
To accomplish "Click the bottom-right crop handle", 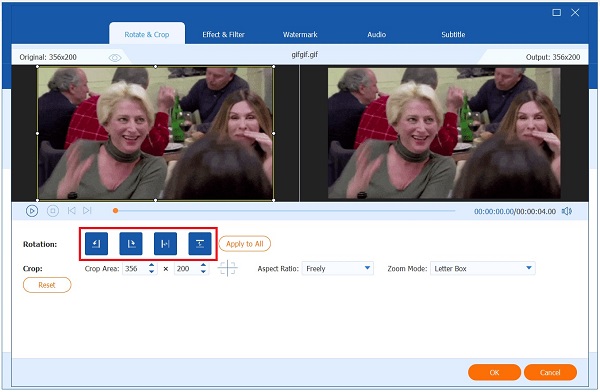I will pyautogui.click(x=274, y=200).
